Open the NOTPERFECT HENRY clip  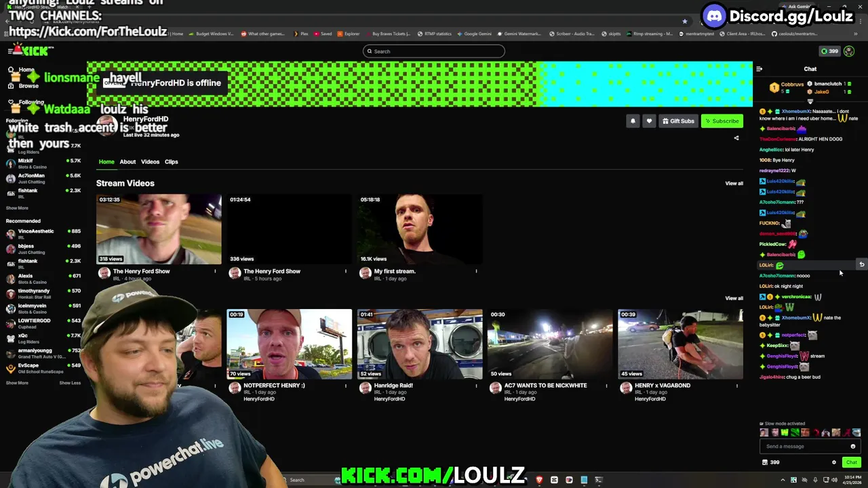click(x=289, y=344)
